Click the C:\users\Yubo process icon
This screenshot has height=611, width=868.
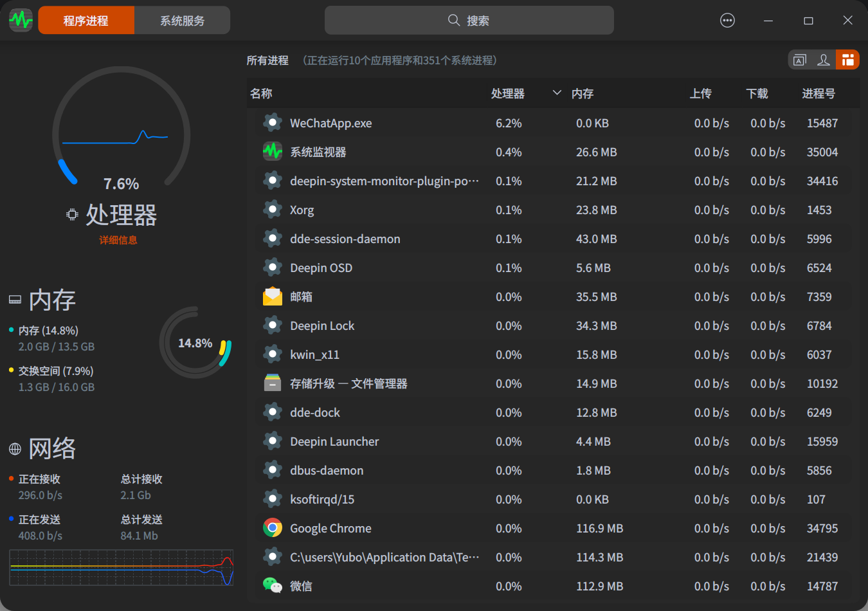273,557
